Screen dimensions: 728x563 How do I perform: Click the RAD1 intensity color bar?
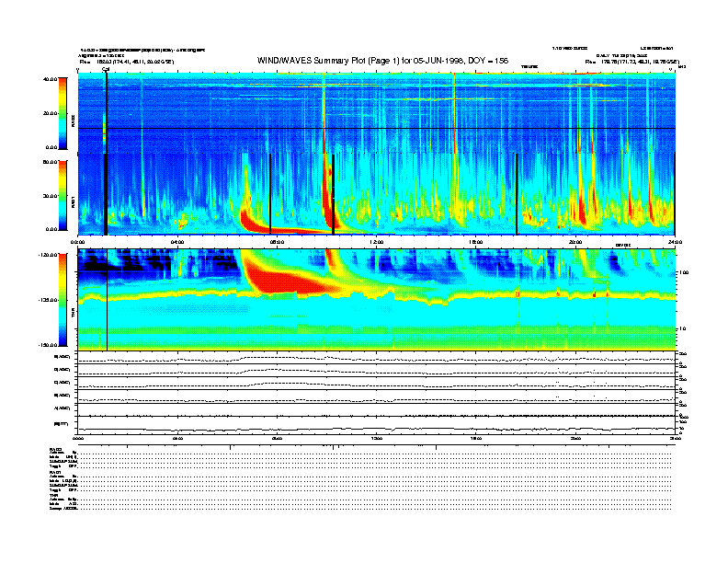[63, 196]
